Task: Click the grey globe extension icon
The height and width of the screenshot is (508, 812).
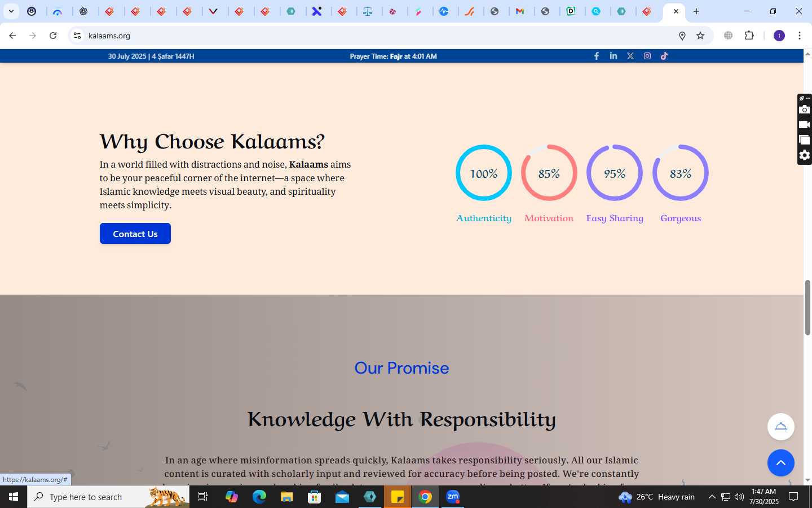Action: point(729,36)
